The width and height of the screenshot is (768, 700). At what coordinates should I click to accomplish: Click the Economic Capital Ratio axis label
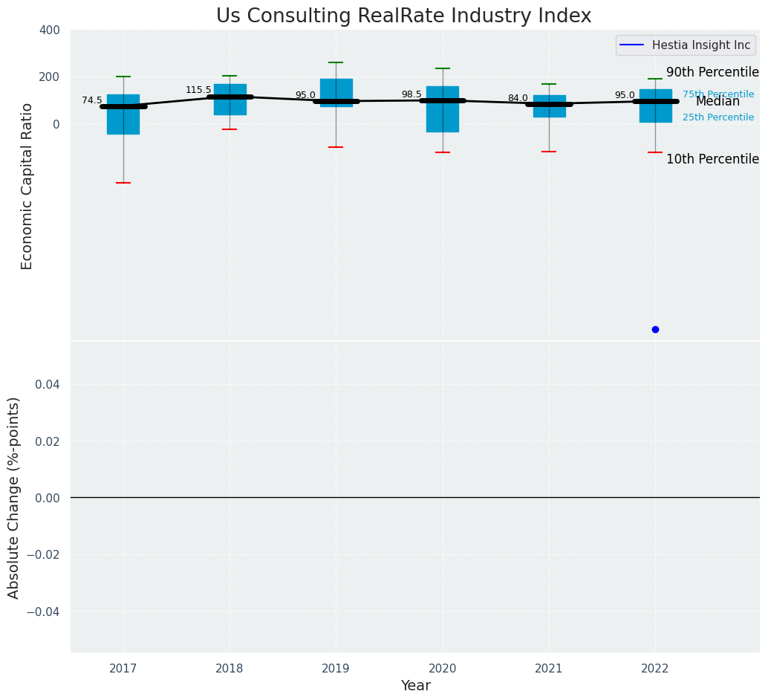(x=27, y=186)
